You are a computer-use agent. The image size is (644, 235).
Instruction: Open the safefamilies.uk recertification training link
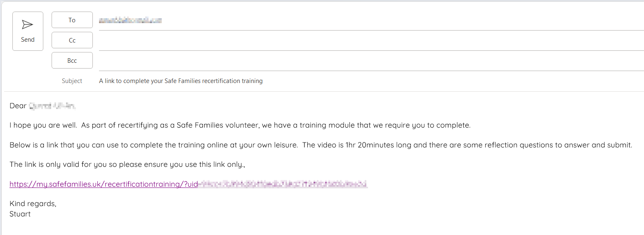pos(103,184)
